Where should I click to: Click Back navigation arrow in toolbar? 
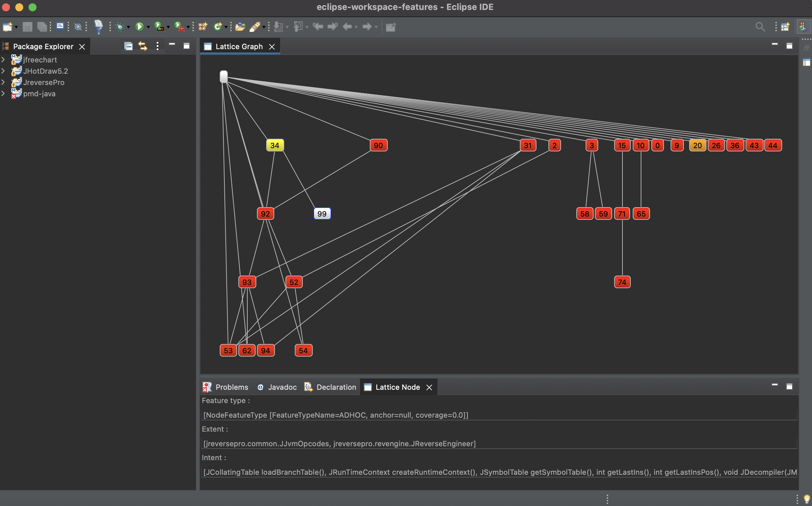(348, 27)
